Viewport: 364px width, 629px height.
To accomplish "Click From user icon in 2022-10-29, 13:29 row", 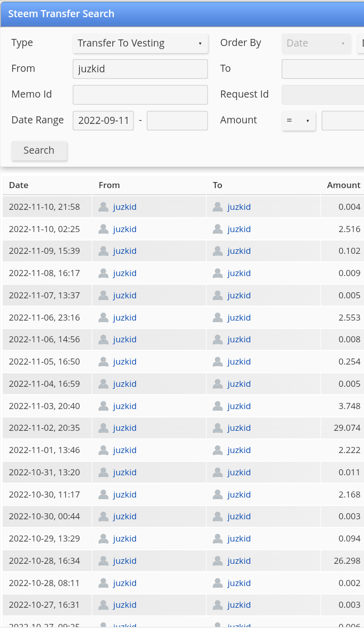I will point(104,538).
